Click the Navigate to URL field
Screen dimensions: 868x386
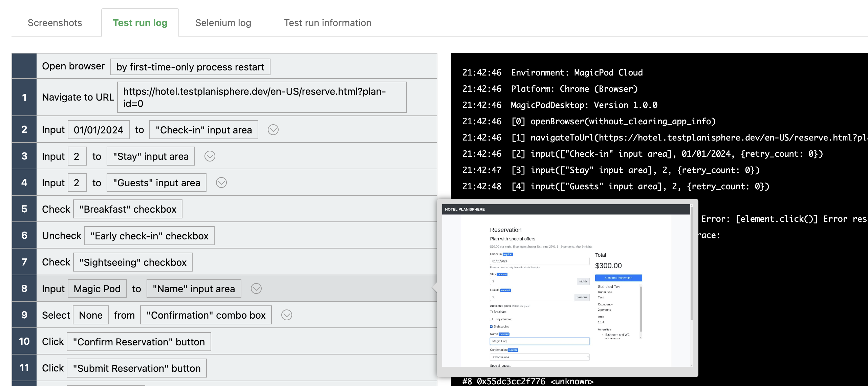click(262, 97)
